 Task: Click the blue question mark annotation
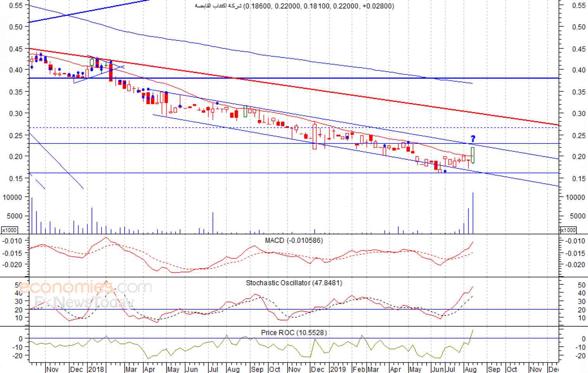point(473,139)
